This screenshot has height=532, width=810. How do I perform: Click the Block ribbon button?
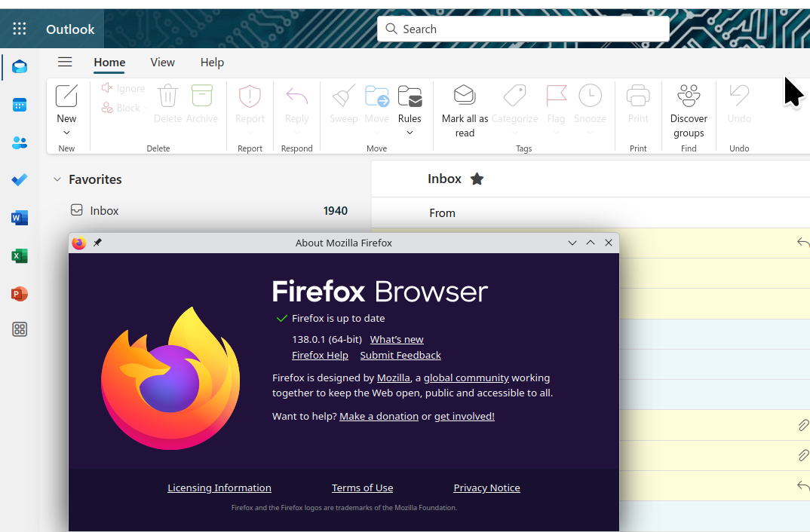click(x=121, y=108)
